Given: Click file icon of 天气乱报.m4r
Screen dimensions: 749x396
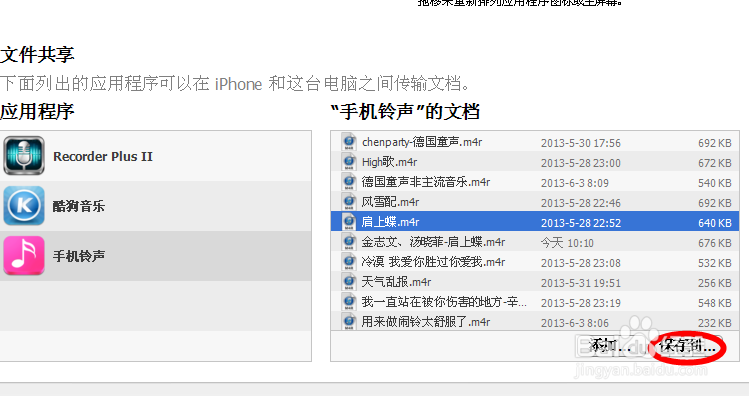Looking at the screenshot, I should click(x=349, y=282).
